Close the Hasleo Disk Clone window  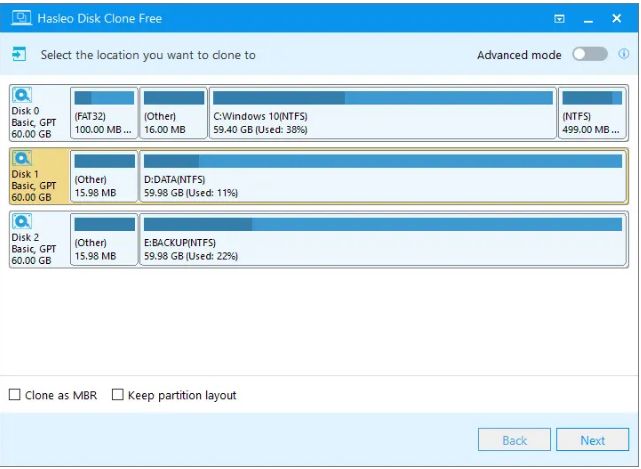click(617, 18)
